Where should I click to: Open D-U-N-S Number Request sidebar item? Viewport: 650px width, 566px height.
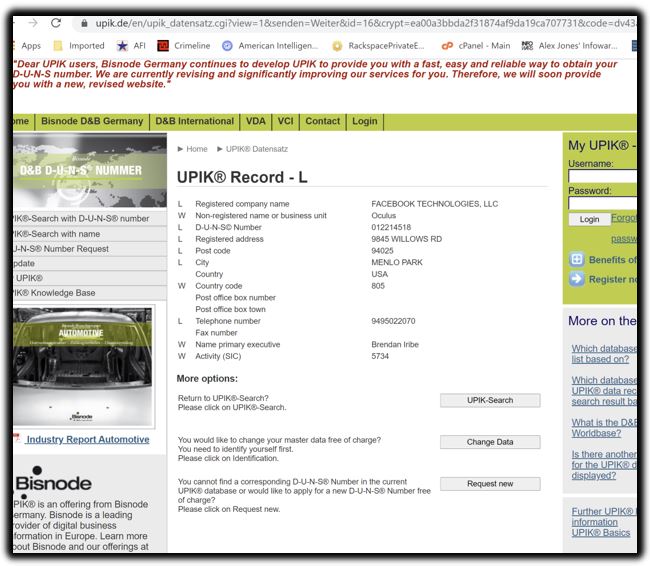click(90, 249)
